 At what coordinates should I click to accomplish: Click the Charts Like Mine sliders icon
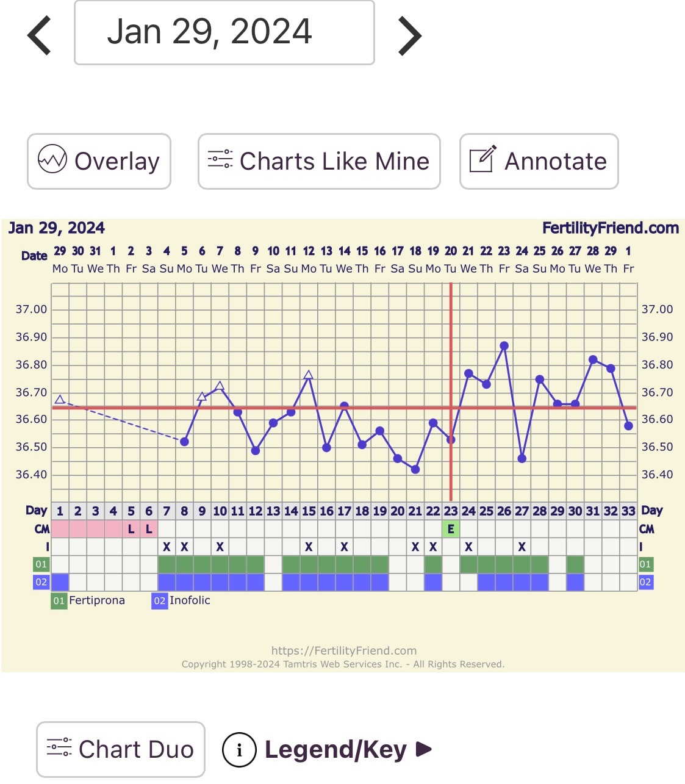[x=220, y=159]
